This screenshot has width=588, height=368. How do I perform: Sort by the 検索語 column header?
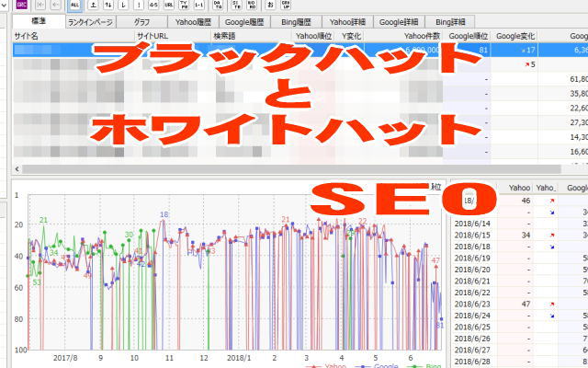[x=252, y=36]
